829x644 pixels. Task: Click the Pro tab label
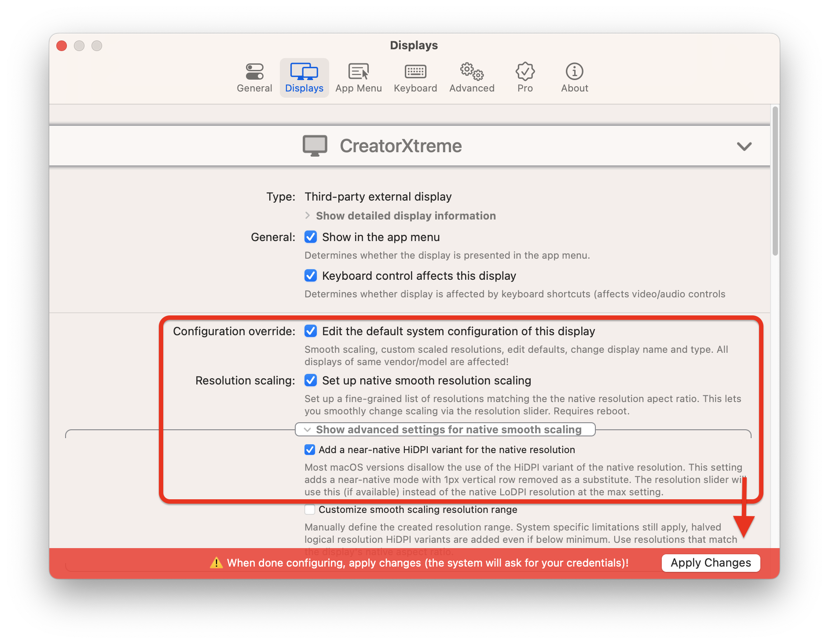525,88
